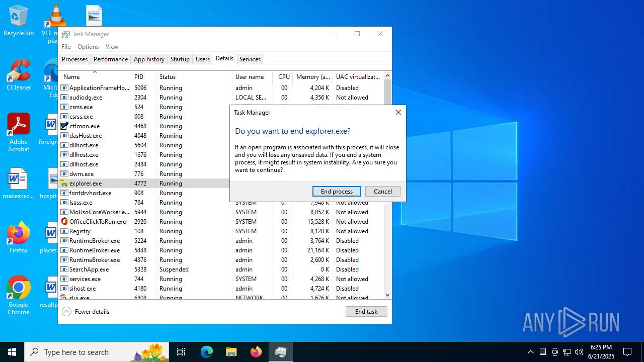Click the scrollbar up arrow in details list
Image resolution: width=644 pixels, height=362 pixels.
click(x=387, y=76)
